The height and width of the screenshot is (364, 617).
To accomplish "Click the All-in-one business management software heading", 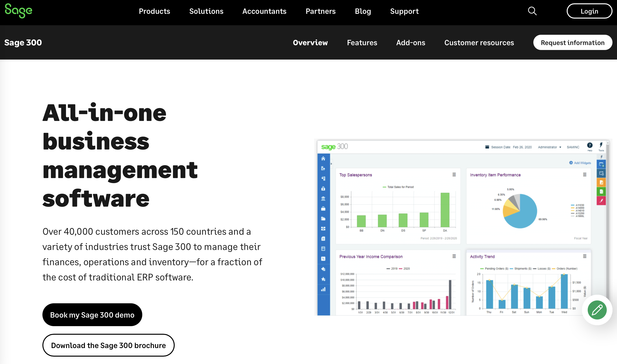I will pyautogui.click(x=120, y=155).
